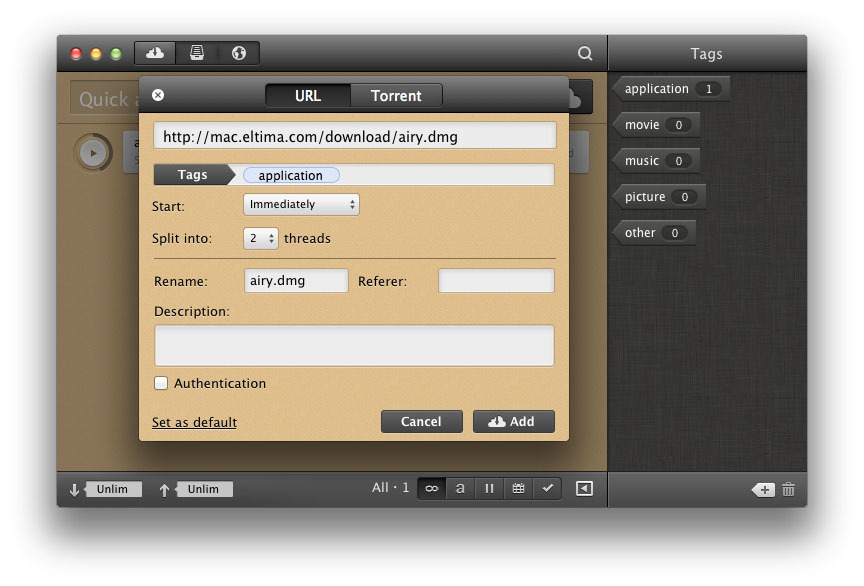Filter paused downloads with pause icon
The image size is (864, 586).
(489, 488)
